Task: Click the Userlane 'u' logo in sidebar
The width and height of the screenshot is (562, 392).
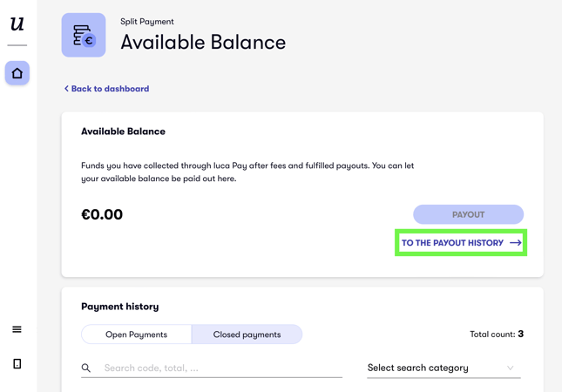Action: click(x=17, y=24)
